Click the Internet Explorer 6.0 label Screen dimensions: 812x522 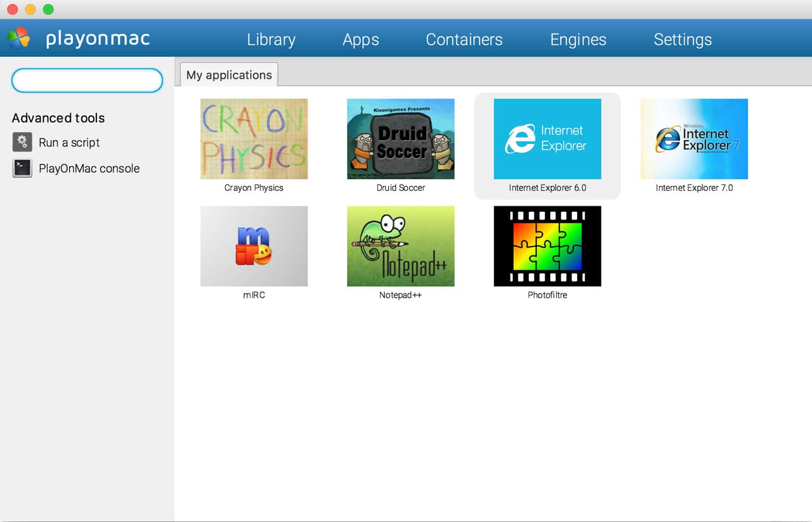(547, 188)
